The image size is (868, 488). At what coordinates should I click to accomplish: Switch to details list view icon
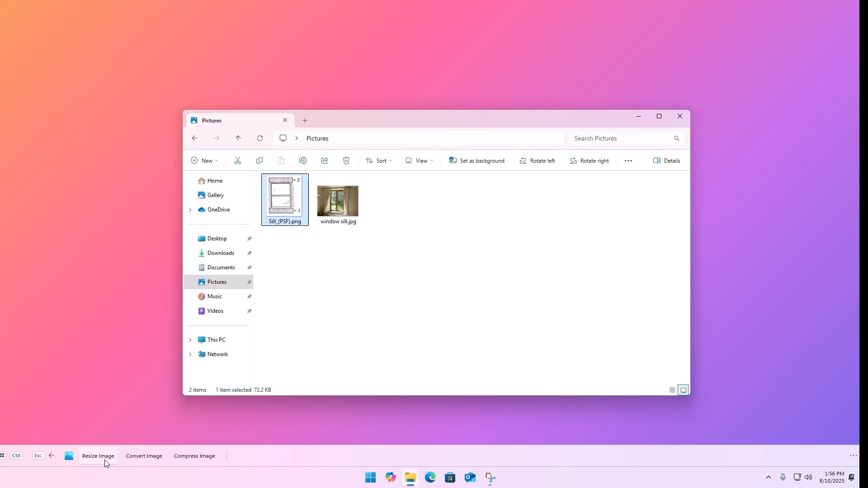[672, 390]
